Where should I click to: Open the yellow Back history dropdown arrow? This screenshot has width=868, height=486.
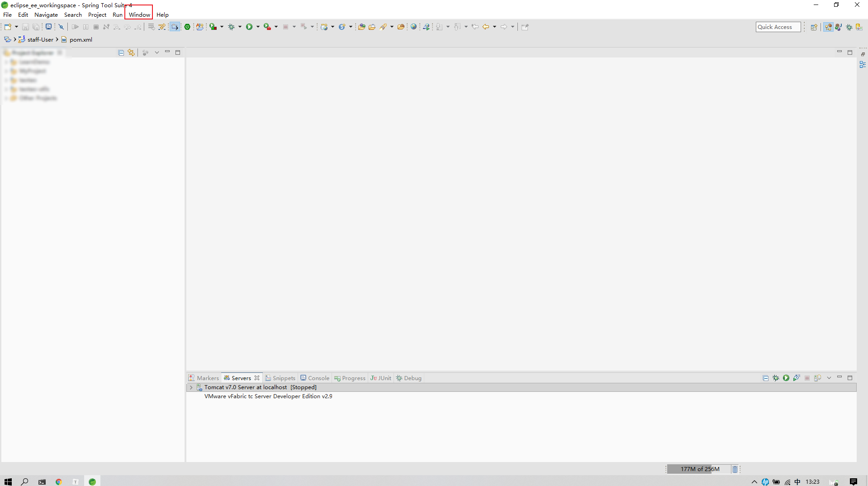pos(494,27)
